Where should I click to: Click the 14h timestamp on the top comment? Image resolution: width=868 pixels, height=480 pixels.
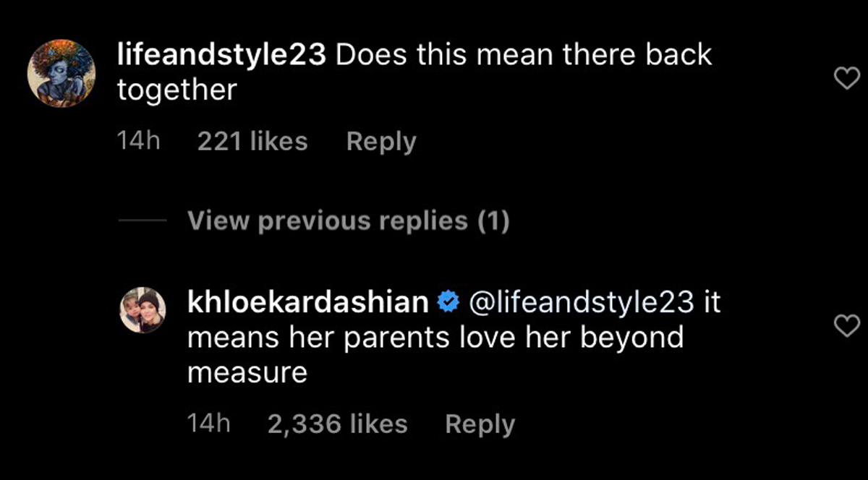(x=140, y=141)
